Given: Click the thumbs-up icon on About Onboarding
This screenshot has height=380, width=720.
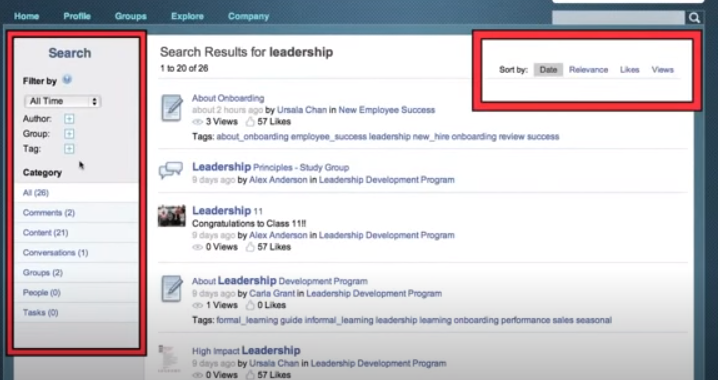Looking at the screenshot, I should (x=250, y=122).
